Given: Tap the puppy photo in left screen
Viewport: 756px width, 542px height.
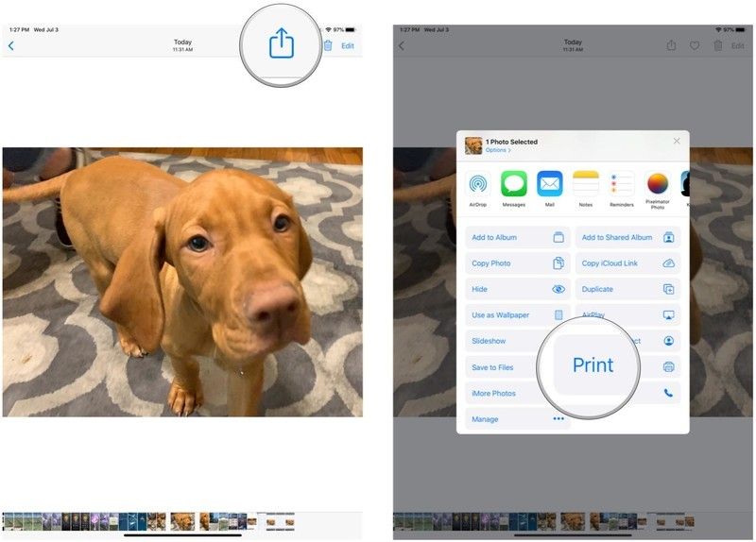Looking at the screenshot, I should coord(182,281).
